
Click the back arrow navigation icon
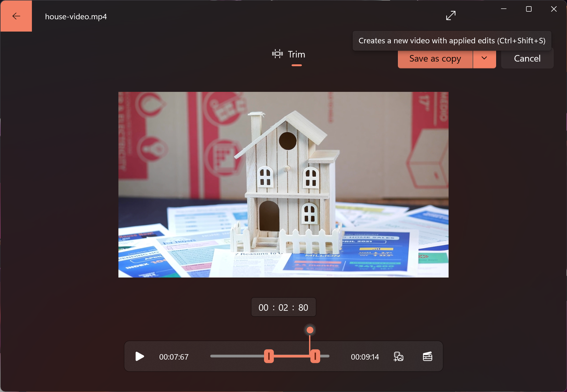point(16,16)
